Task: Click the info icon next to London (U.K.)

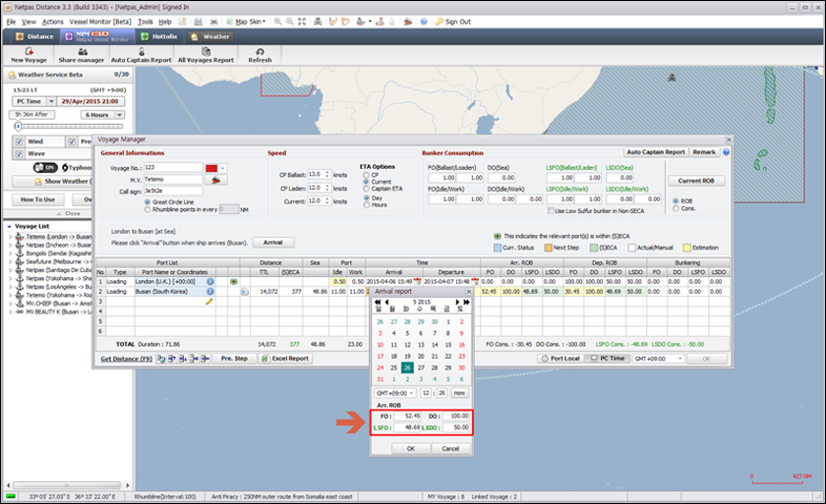Action: (x=210, y=281)
